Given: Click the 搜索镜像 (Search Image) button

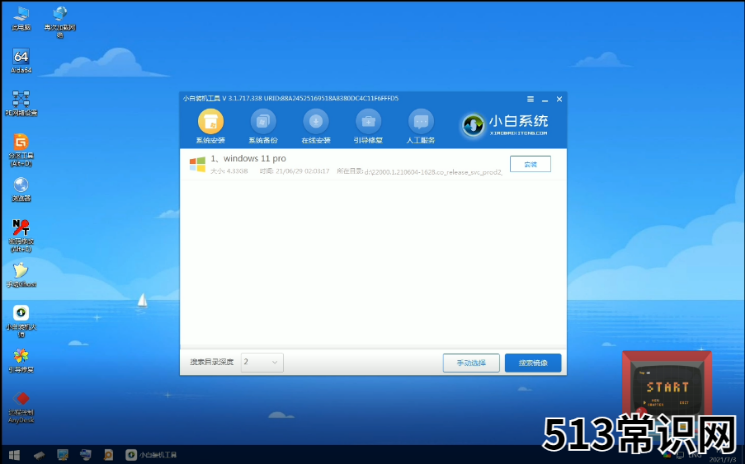Looking at the screenshot, I should click(x=533, y=363).
